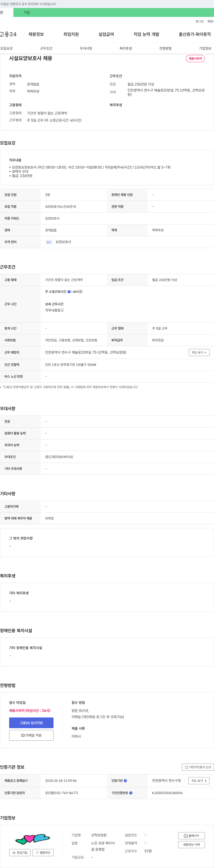Click the house icon in 홈페이지 button
This screenshot has width=214, height=868.
pos(186,836)
